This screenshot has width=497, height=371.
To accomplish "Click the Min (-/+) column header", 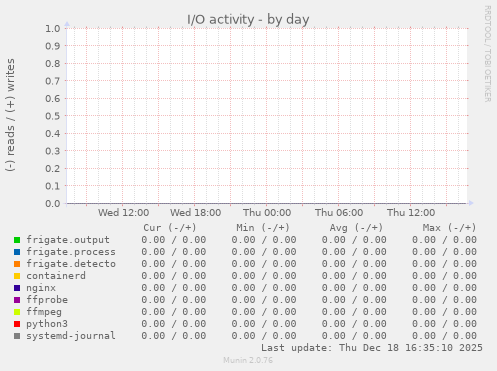I will [263, 228].
